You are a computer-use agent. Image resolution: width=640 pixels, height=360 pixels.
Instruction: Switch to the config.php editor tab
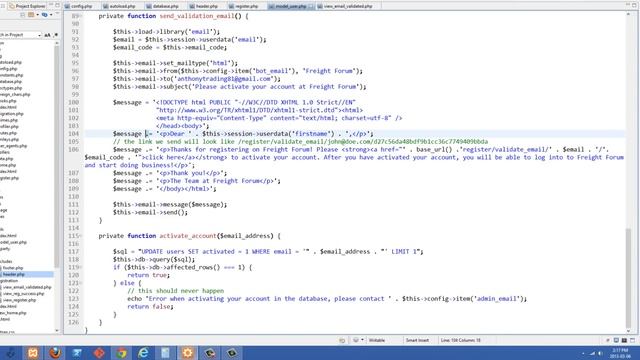(78, 6)
